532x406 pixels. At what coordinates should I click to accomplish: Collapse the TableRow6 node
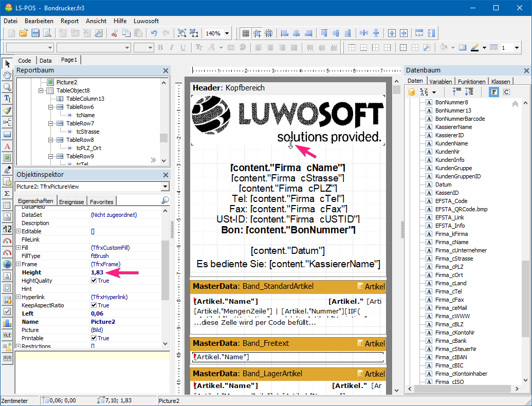[51, 107]
